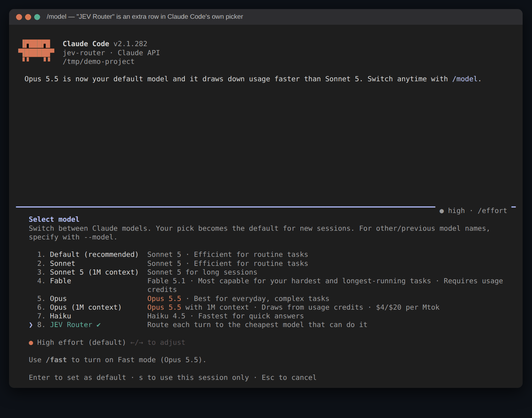Click the Claude Code pixel mascot logo

(x=36, y=50)
